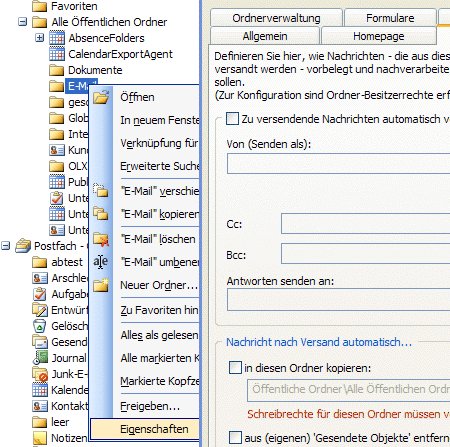Check 'in diesen Ordner kopieren' option
Viewport: 450px width, 447px height.
235,368
